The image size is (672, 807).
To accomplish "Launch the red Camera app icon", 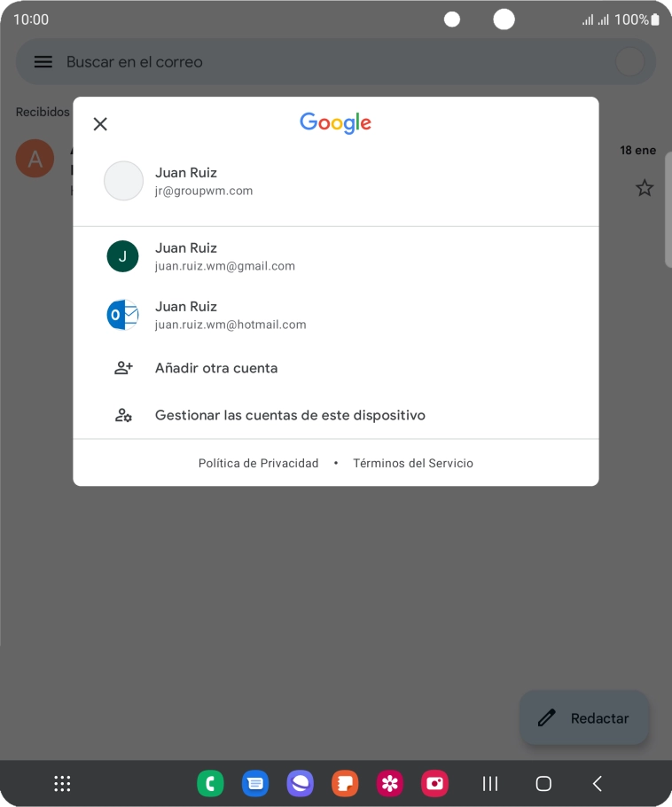I will click(434, 783).
